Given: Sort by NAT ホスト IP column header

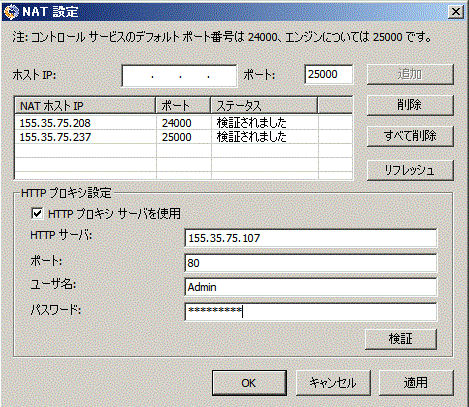Looking at the screenshot, I should 85,106.
